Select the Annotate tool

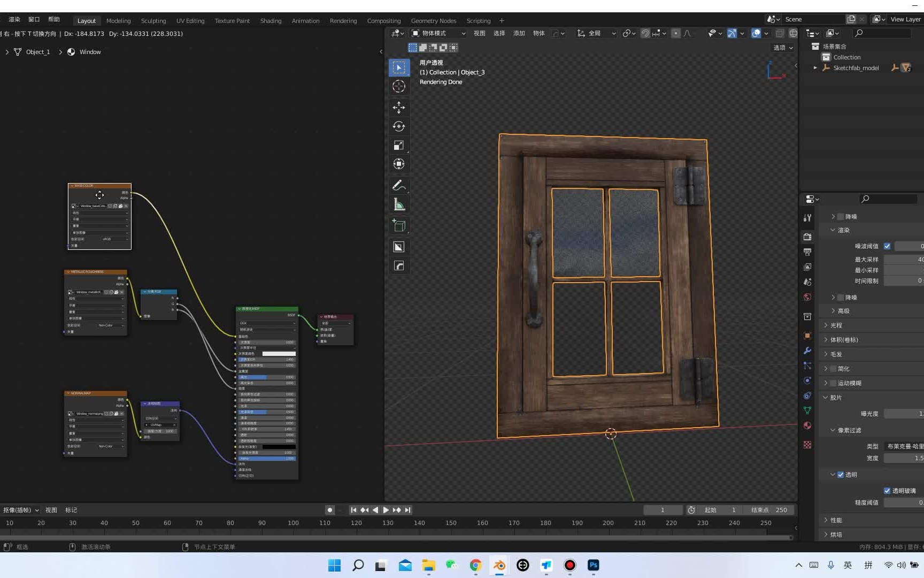[399, 185]
